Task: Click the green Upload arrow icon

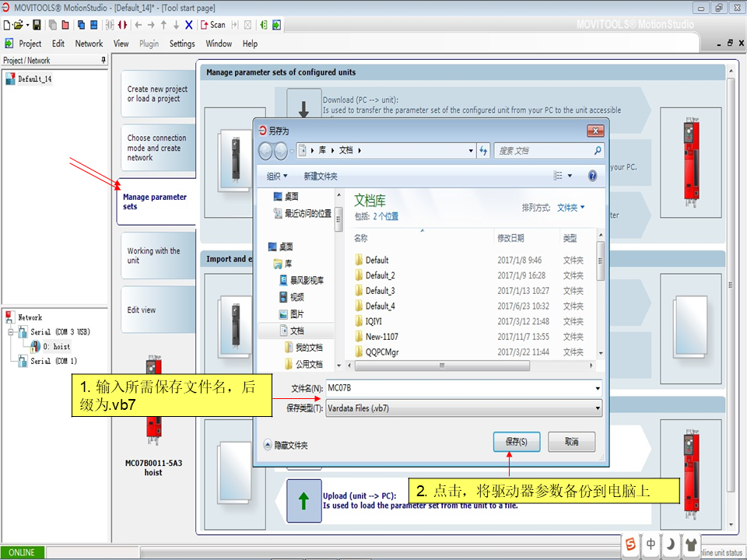Action: (x=303, y=500)
